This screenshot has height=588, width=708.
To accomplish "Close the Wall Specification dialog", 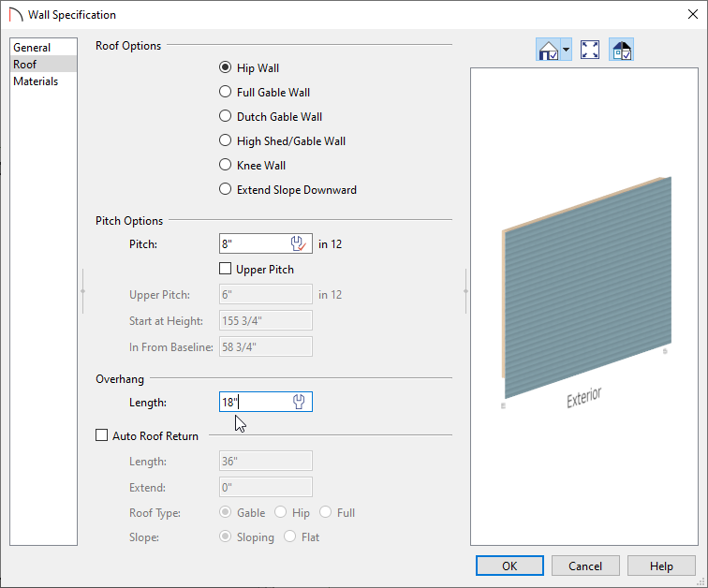I will point(693,14).
